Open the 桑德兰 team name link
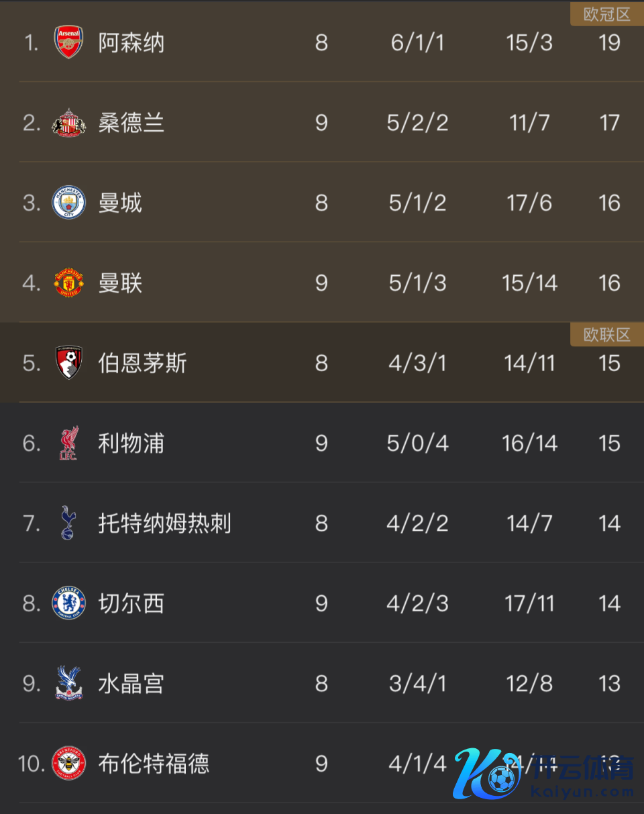The width and height of the screenshot is (644, 814). pyautogui.click(x=131, y=123)
